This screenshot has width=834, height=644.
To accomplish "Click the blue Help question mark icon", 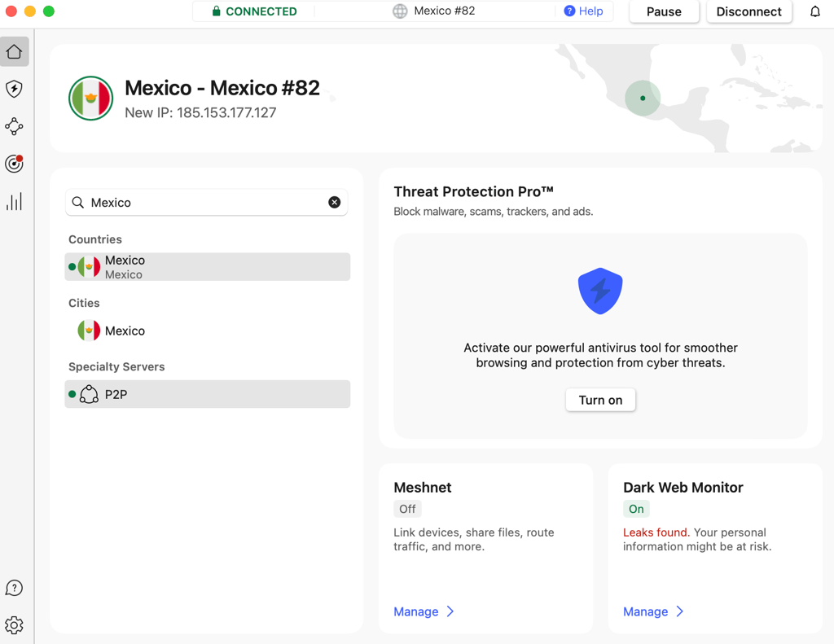I will click(569, 11).
